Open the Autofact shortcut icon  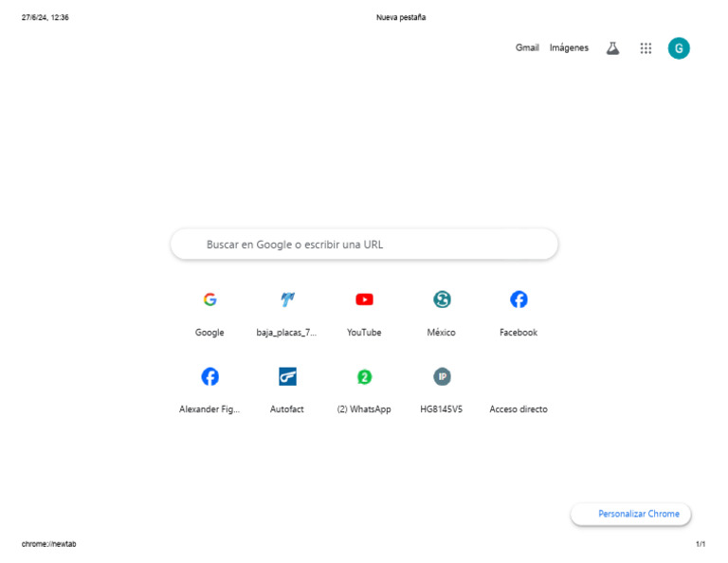tap(287, 376)
